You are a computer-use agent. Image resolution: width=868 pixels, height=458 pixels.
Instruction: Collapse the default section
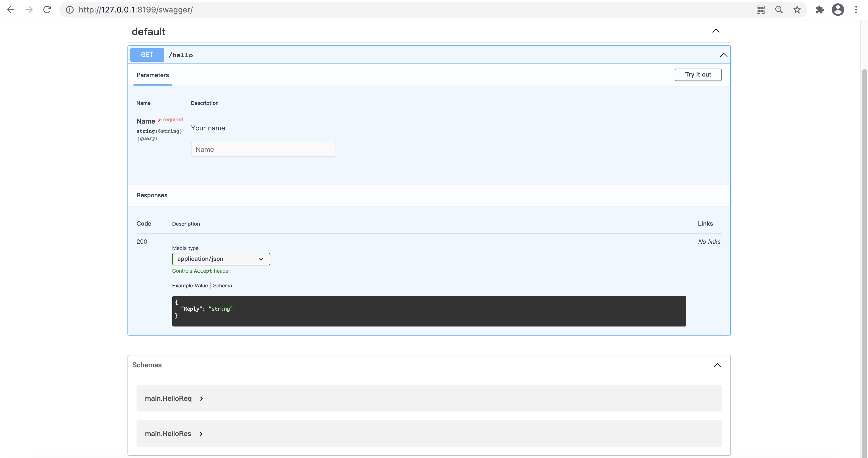(x=716, y=31)
